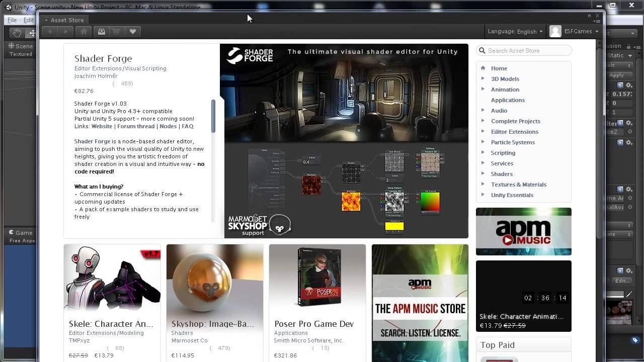Click the Marmoset Skyshop support logo
Image resolution: width=644 pixels, height=362 pixels.
259,225
